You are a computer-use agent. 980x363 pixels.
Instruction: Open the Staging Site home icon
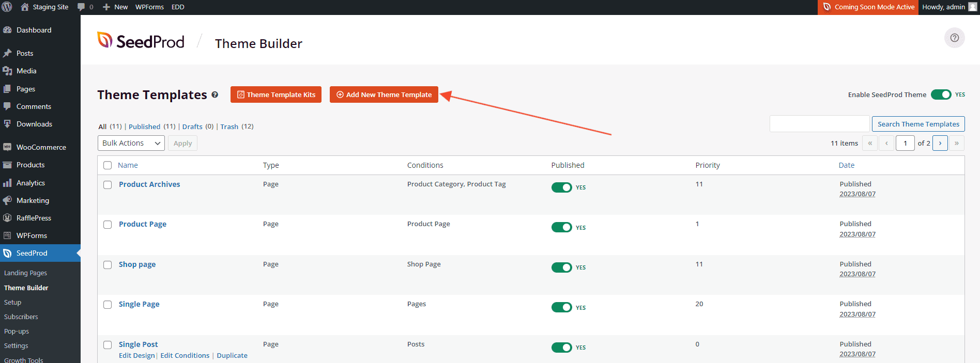[x=25, y=7]
